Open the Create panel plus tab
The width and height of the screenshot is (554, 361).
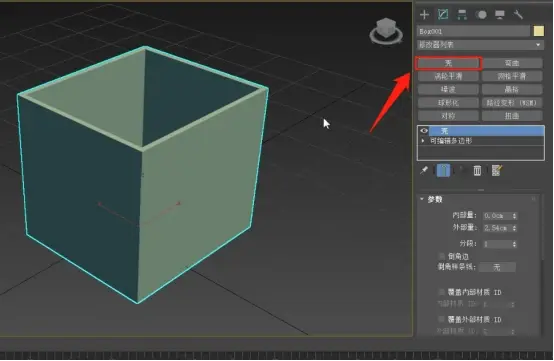pyautogui.click(x=424, y=15)
